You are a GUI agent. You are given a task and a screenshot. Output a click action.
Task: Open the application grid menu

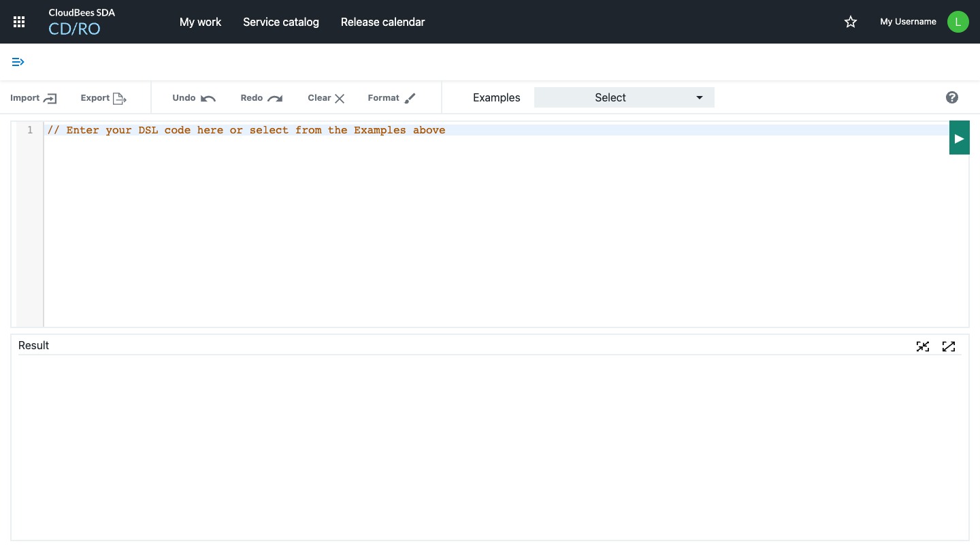point(18,21)
